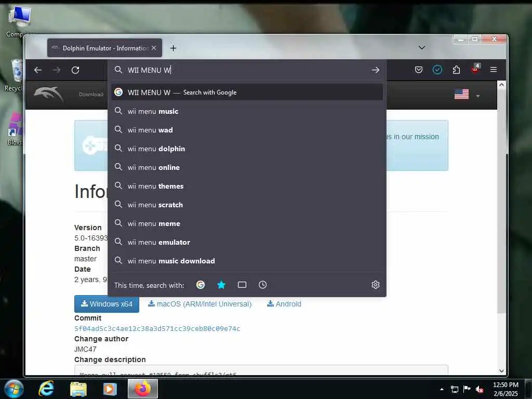Viewport: 532px width, 399px height.
Task: Open a new tab with the plus button
Action: pos(174,48)
